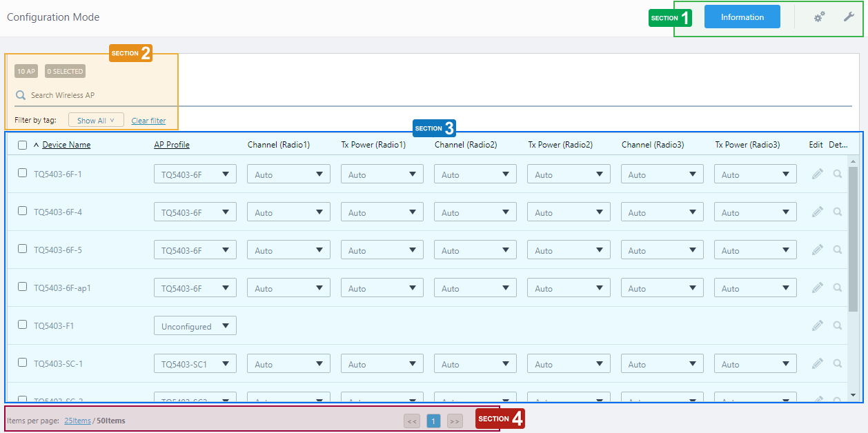Open the Filter by tag Show All dropdown
The image size is (868, 433).
click(96, 120)
